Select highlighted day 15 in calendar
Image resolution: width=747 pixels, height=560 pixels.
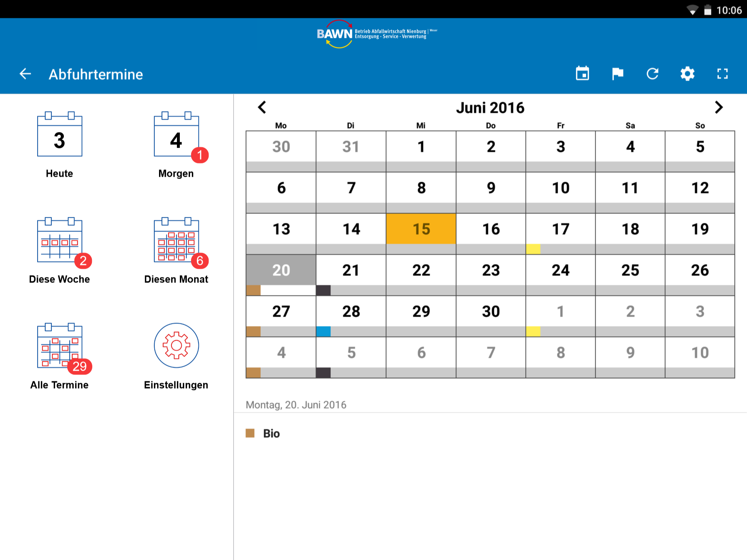pyautogui.click(x=421, y=229)
